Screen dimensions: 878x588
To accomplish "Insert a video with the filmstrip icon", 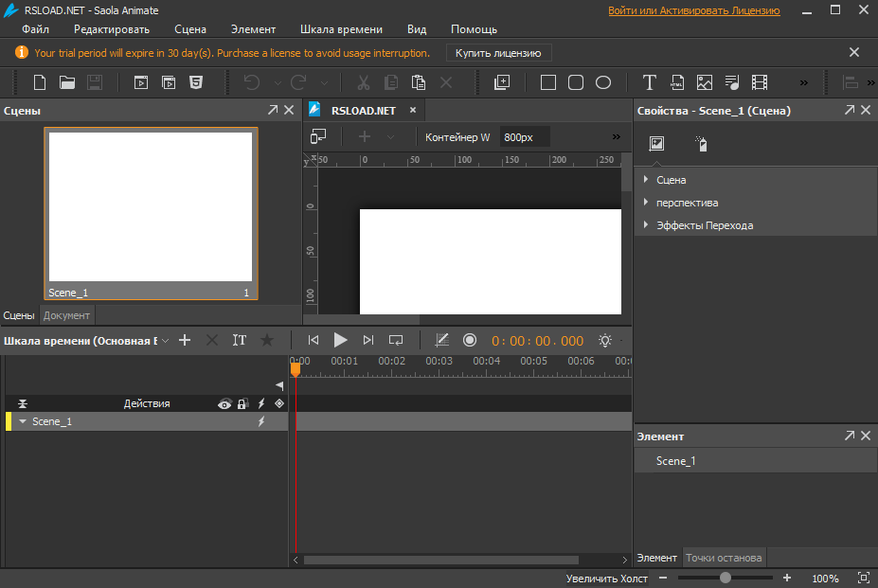I will click(x=760, y=82).
